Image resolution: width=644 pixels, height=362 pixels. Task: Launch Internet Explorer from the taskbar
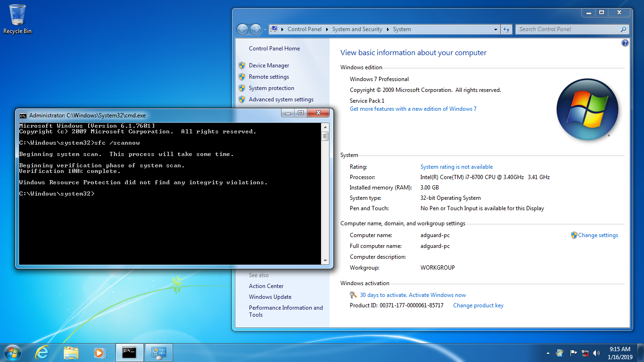point(42,353)
